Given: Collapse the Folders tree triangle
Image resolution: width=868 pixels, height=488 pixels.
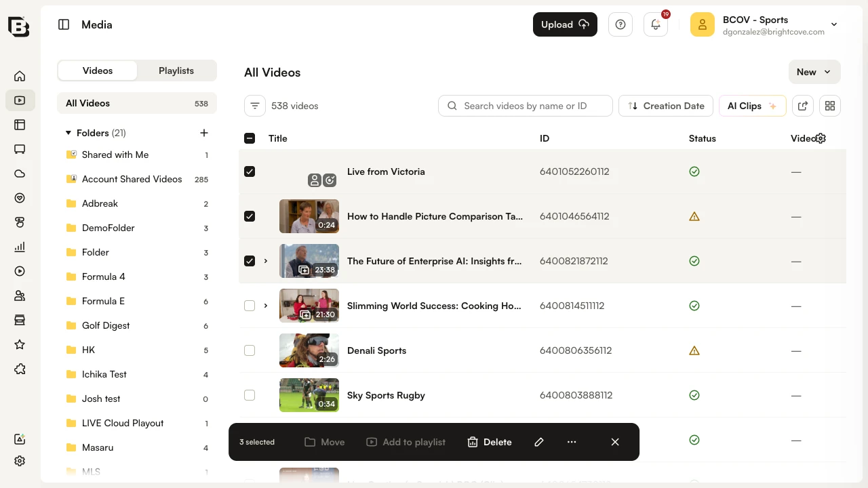Looking at the screenshot, I should (68, 133).
